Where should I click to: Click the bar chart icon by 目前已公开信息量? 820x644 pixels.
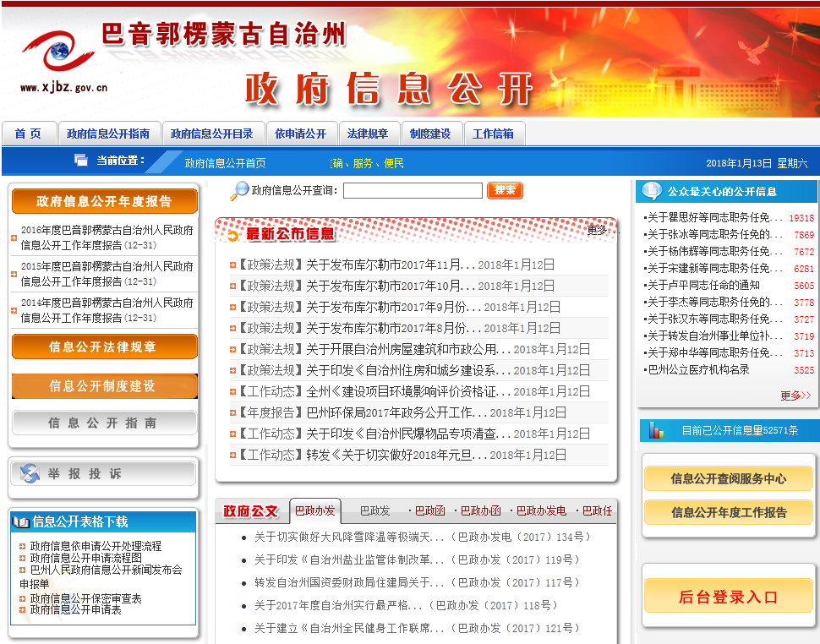tap(656, 430)
